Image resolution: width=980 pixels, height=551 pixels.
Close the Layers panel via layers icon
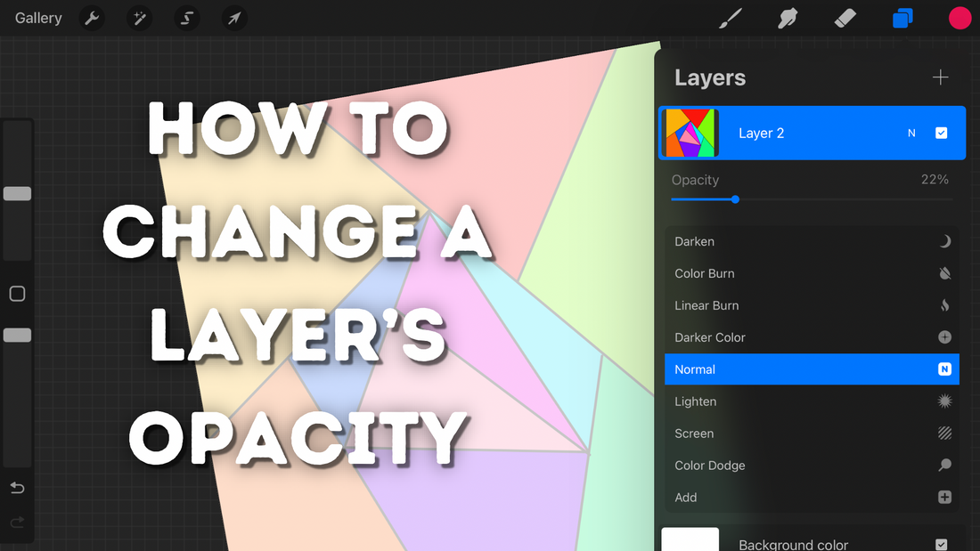coord(902,18)
